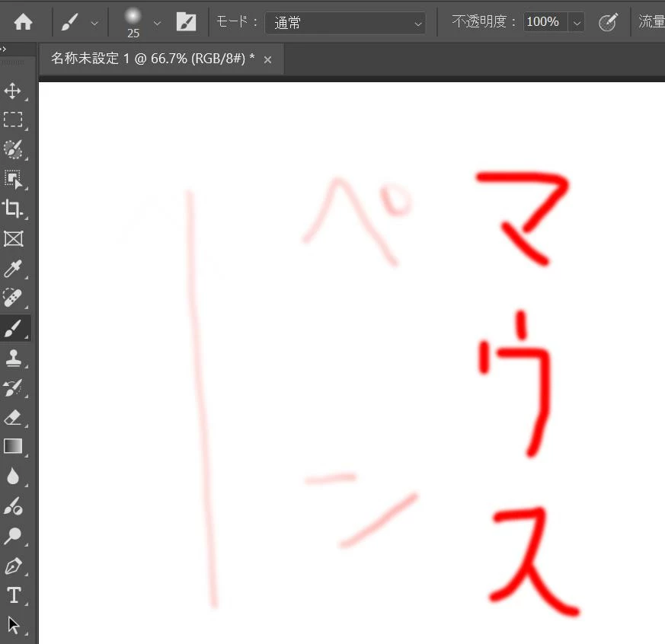Viewport: 665px width, 644px height.
Task: Select the Rectangular Marquee tool
Action: [13, 120]
